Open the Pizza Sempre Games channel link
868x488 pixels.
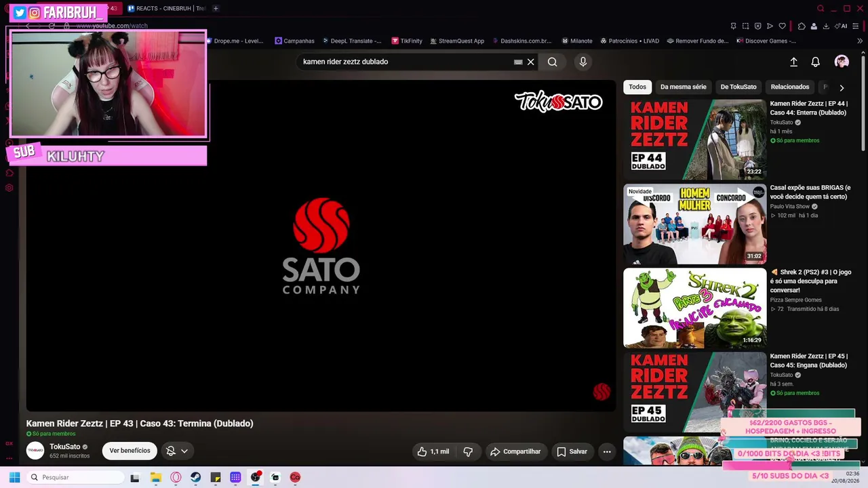click(795, 300)
